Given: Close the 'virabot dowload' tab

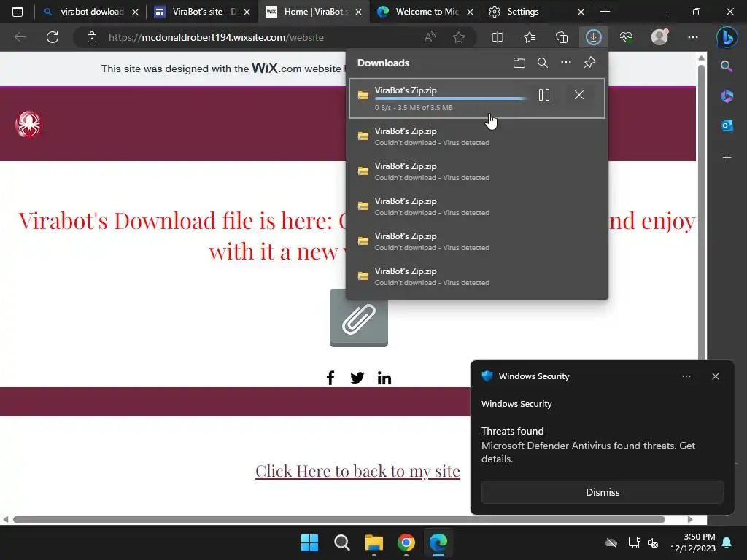Looking at the screenshot, I should [135, 12].
